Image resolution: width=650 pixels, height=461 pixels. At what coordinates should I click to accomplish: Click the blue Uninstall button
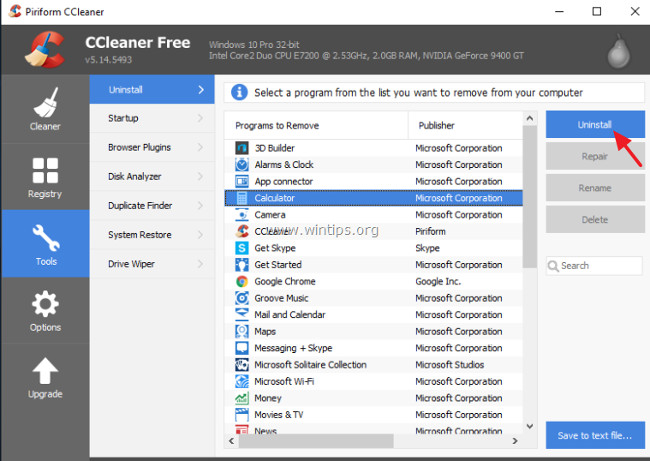click(595, 124)
